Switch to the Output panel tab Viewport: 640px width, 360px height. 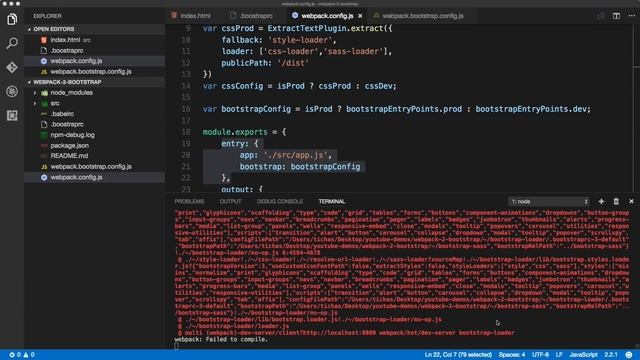[x=230, y=202]
